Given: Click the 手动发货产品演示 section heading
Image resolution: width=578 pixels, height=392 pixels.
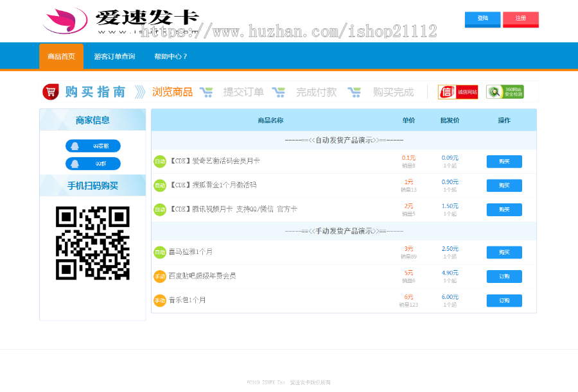Looking at the screenshot, I should tap(344, 231).
